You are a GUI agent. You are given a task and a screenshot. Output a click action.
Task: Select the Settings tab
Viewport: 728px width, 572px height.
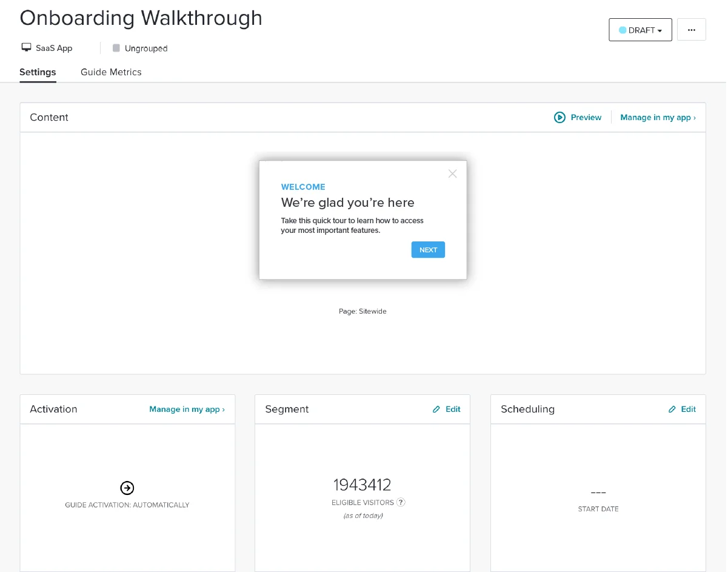[38, 72]
